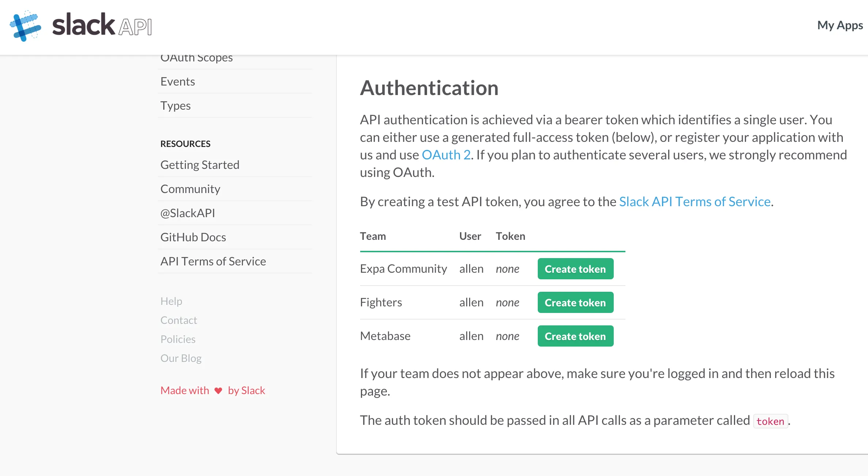Viewport: 868px width, 476px height.
Task: Open API Terms of Service sidebar link
Action: 213,261
